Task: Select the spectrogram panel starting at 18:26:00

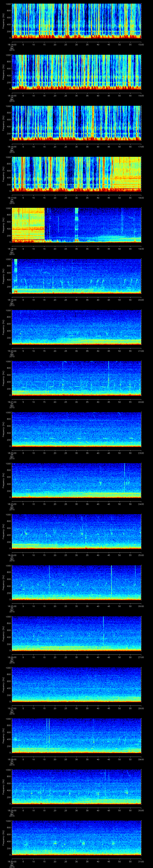Action: 77,634
